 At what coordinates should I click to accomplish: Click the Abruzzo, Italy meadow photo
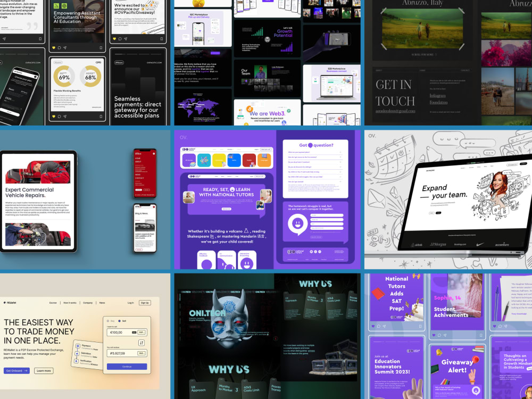[422, 29]
